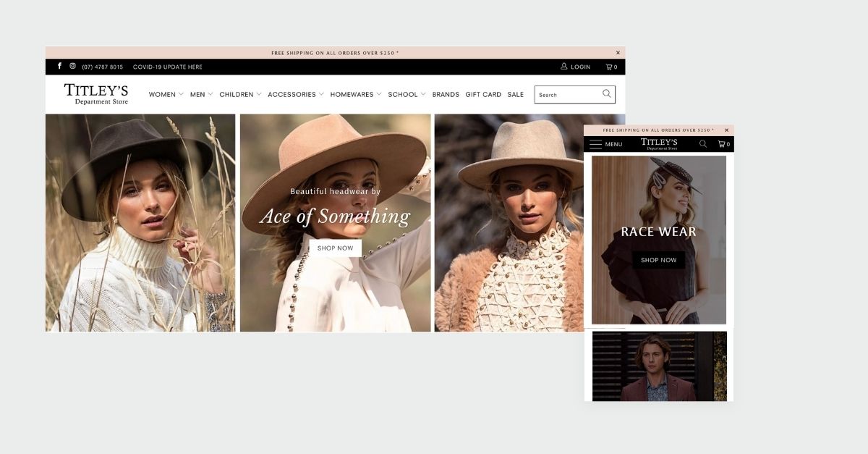
Task: Expand the SCHOOL menu dropdown
Action: (407, 94)
